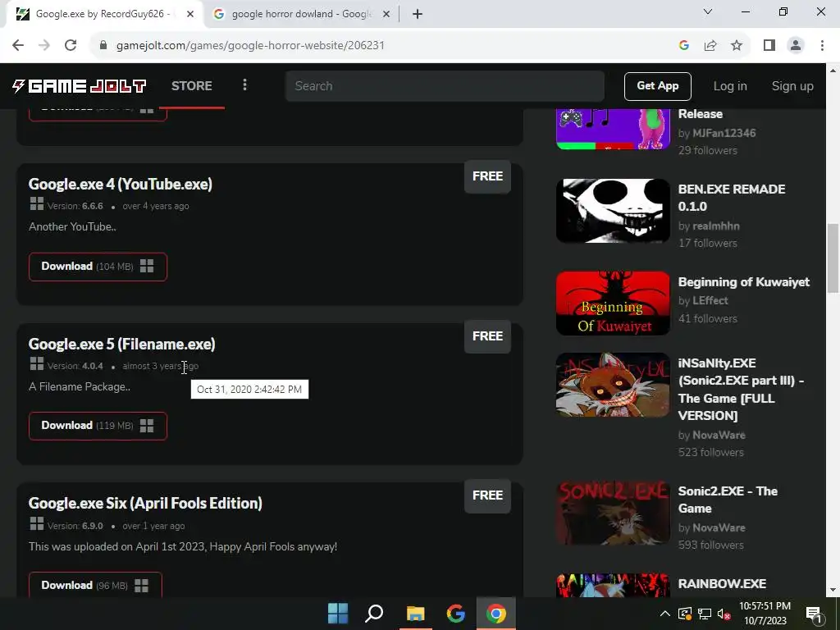Click the Log in link

729,85
